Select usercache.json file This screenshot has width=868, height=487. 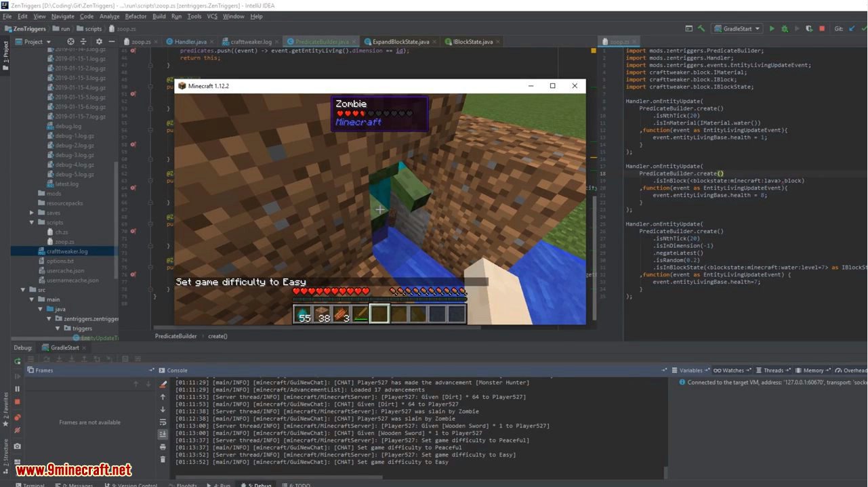click(65, 270)
